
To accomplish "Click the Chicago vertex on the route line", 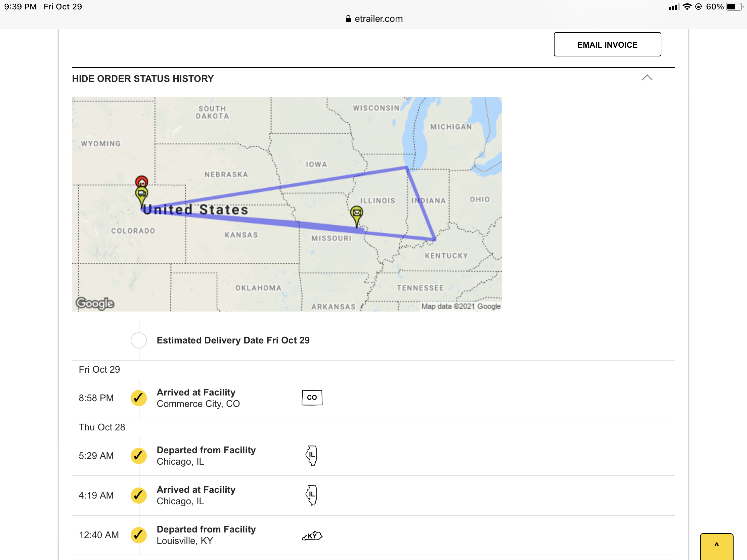I will click(407, 168).
